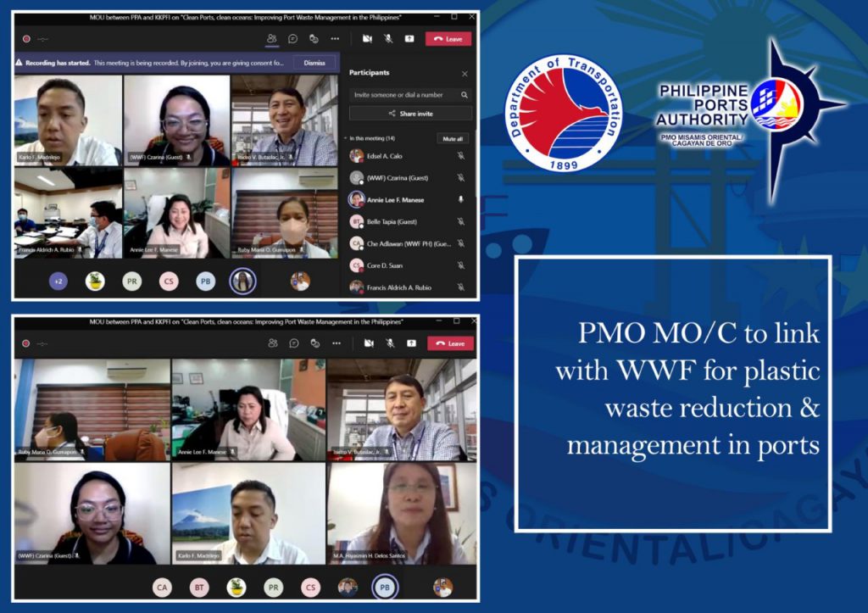Viewport: 868px width, 613px height.
Task: Open More actions ellipsis in upper meeting window
Action: click(335, 39)
